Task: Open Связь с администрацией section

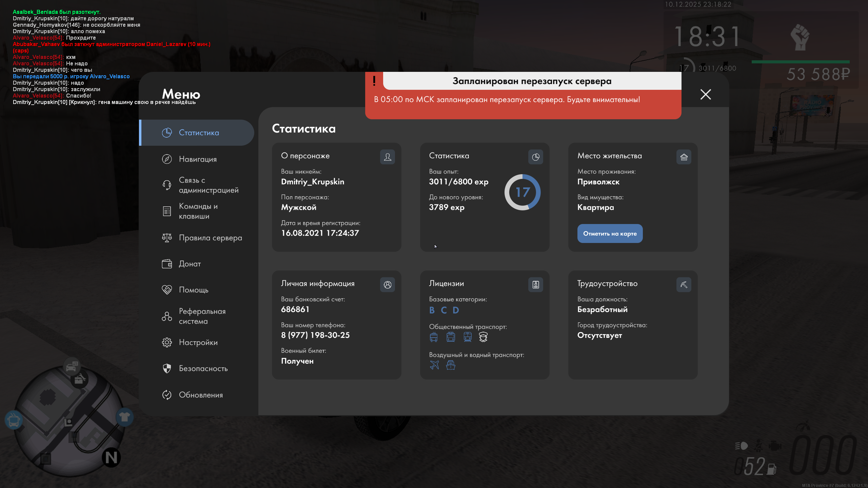Action: point(208,185)
